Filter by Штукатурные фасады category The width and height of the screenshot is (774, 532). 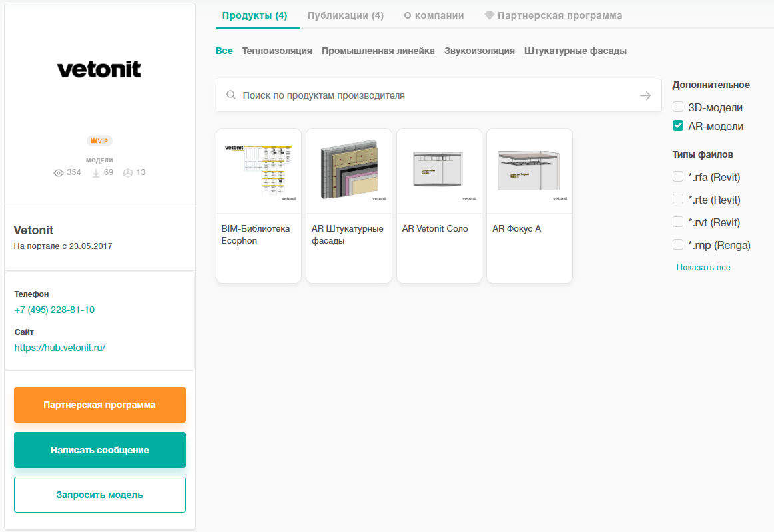[x=575, y=51]
